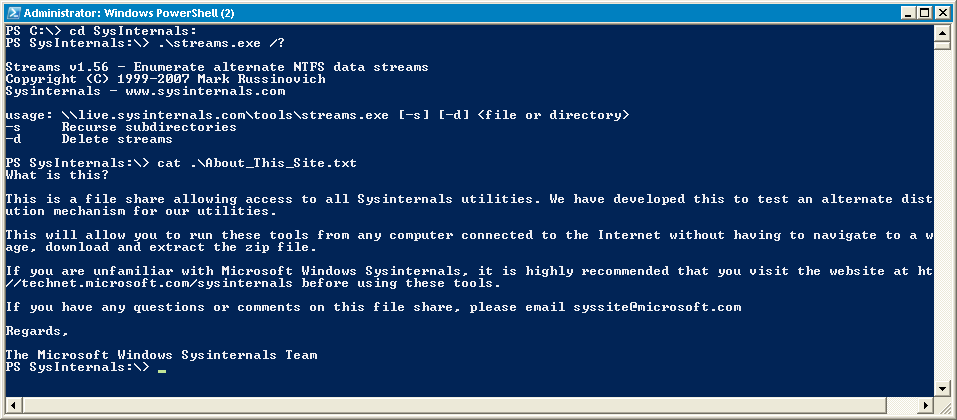The image size is (957, 420).
Task: Minimize the PowerShell window
Action: coord(910,13)
